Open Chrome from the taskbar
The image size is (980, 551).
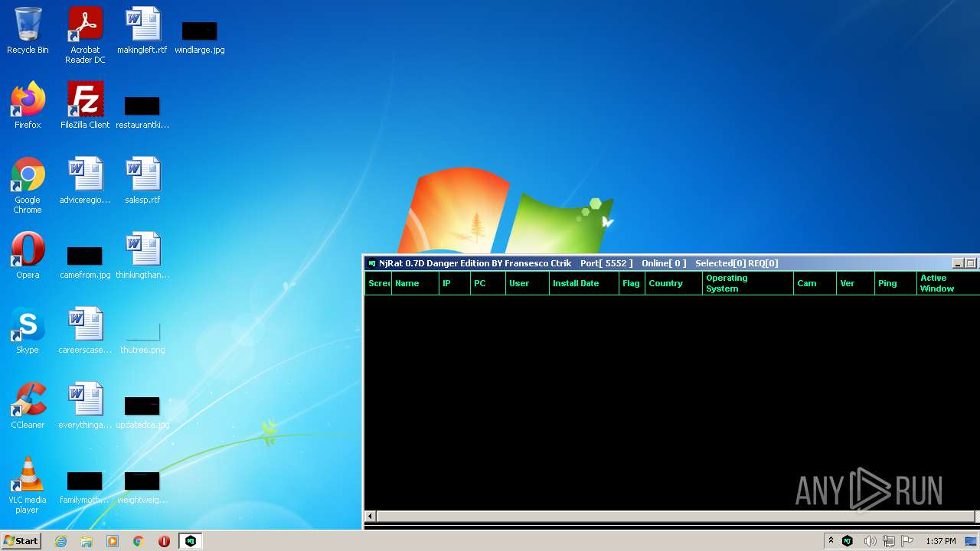point(139,541)
